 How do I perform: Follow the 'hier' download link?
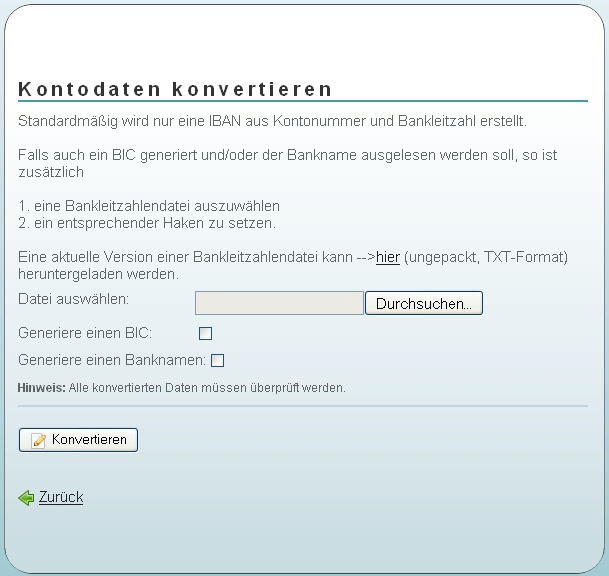388,257
